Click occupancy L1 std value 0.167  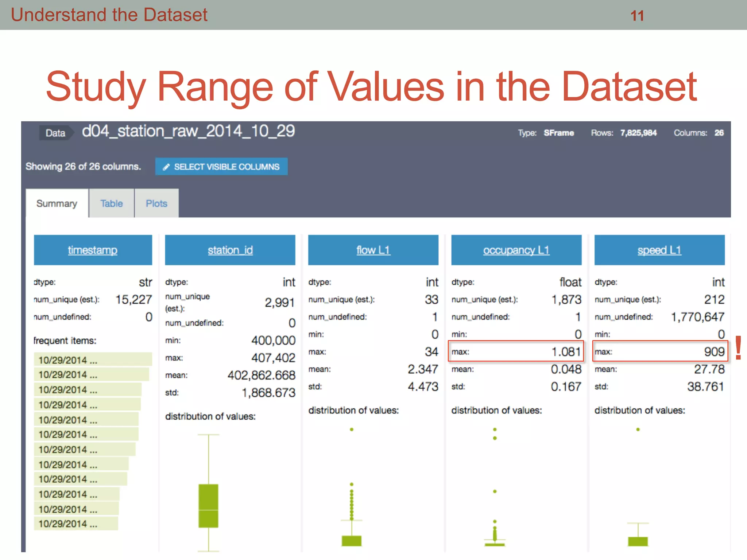pyautogui.click(x=566, y=387)
